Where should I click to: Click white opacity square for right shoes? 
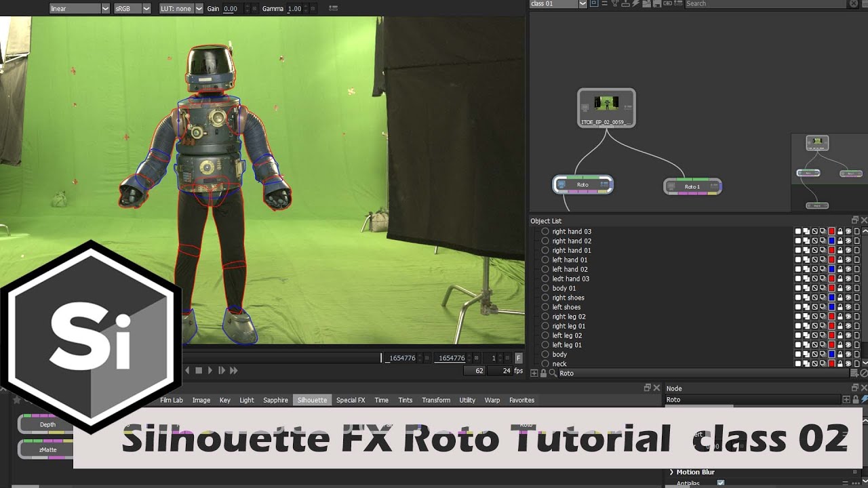(x=798, y=298)
